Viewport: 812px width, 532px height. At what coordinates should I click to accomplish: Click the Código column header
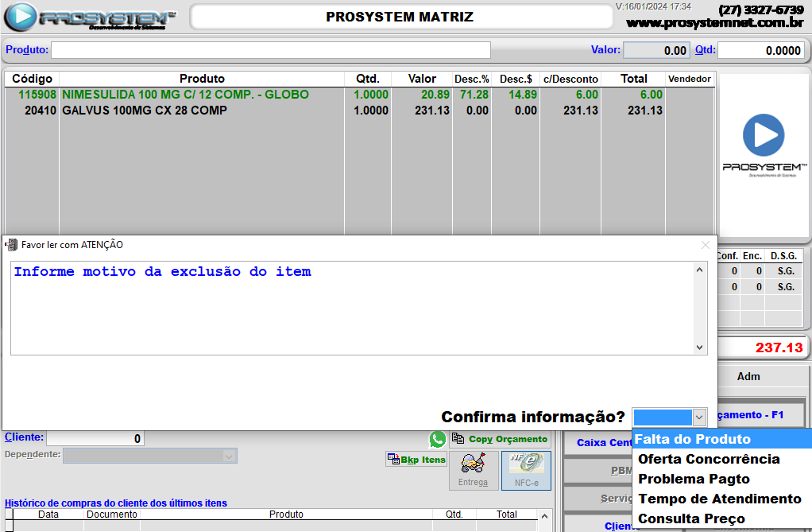pos(32,79)
